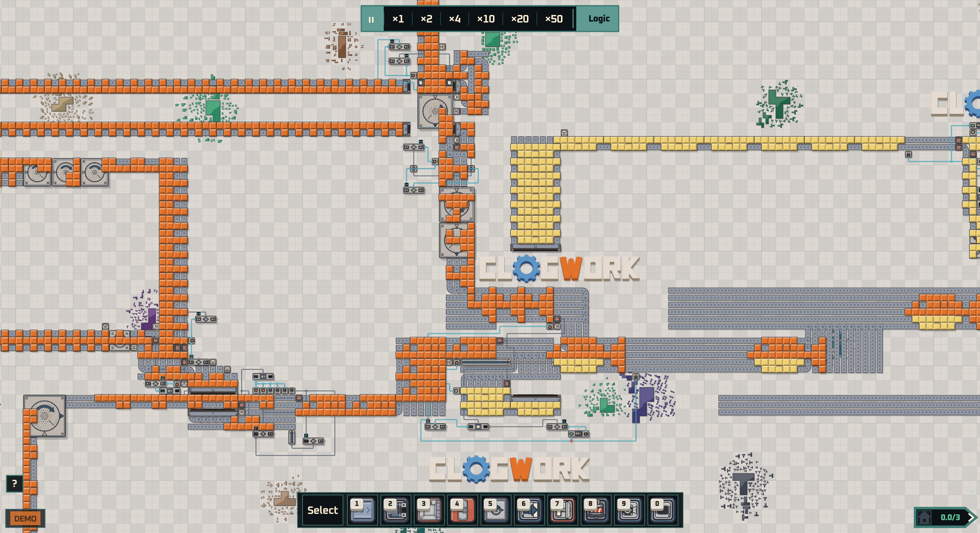Select the conveyor belt tool in slot 1
Viewport: 980px width, 533px height.
point(363,510)
